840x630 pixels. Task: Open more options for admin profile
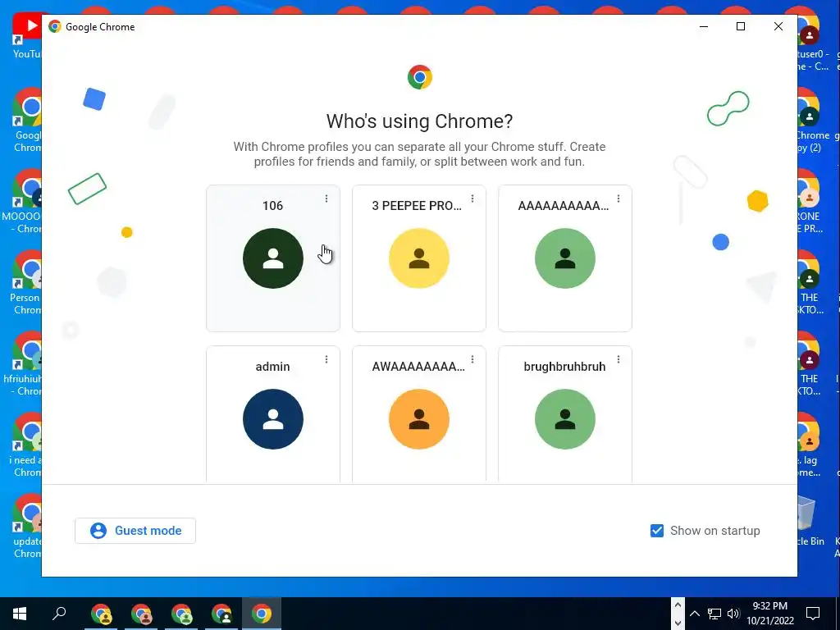click(326, 359)
